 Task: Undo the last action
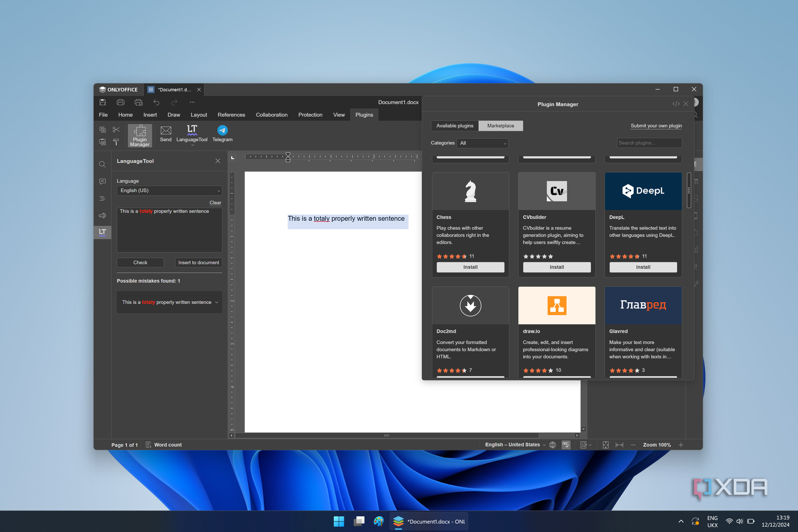pyautogui.click(x=156, y=102)
